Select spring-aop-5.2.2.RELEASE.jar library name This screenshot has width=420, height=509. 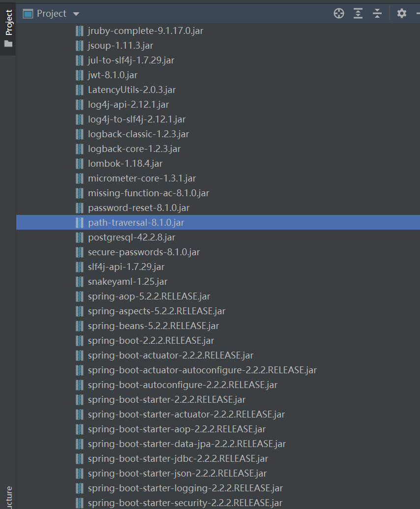click(149, 297)
